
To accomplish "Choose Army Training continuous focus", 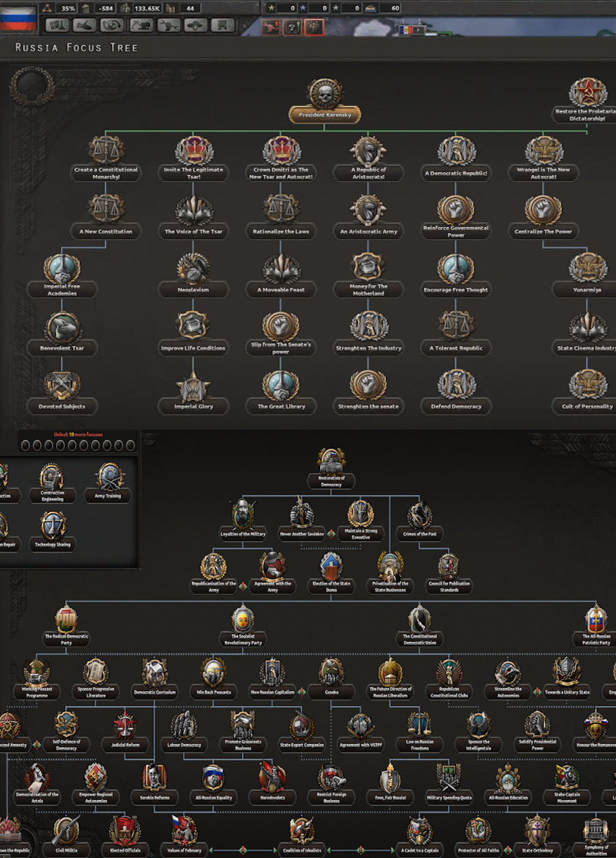I will tap(108, 482).
